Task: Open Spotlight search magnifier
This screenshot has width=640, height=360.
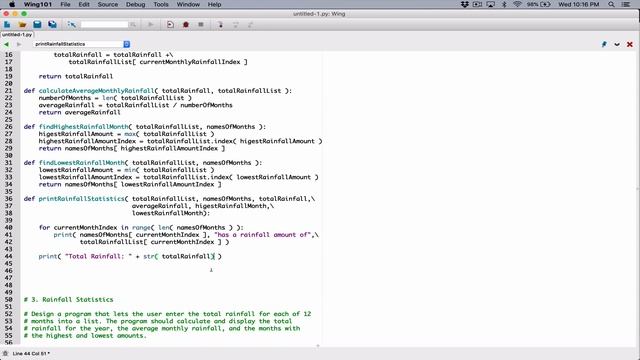Action: pyautogui.click(x=611, y=4)
